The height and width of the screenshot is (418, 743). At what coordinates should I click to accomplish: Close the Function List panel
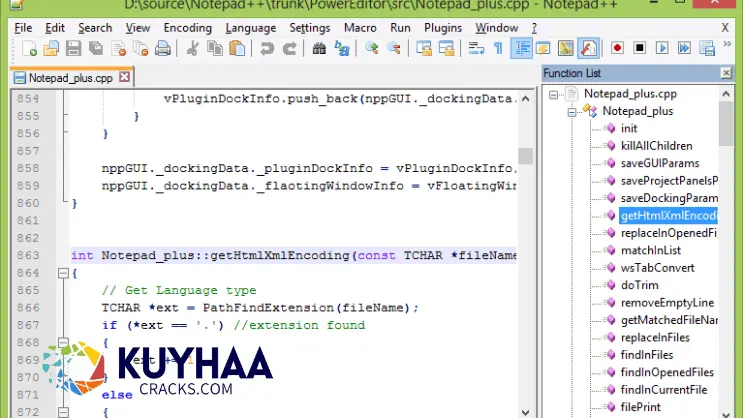point(726,73)
